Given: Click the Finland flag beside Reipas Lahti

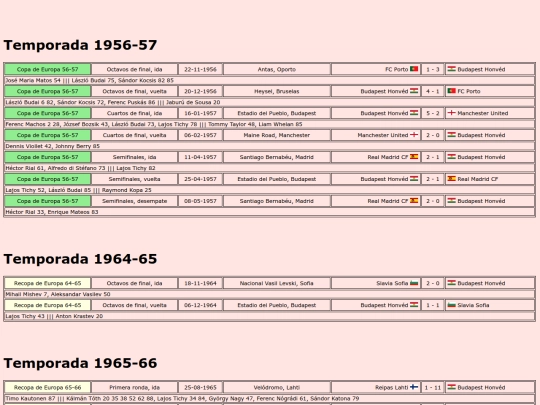Looking at the screenshot, I should [x=414, y=387].
